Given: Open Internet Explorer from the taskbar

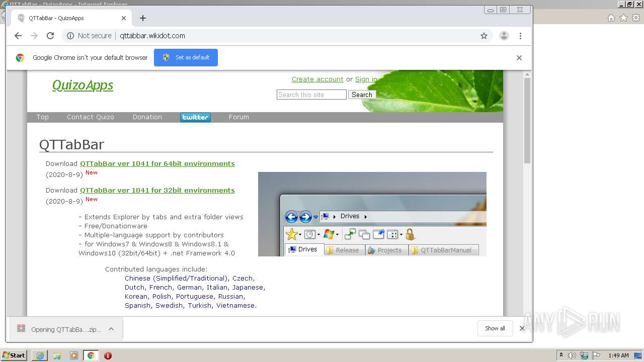Looking at the screenshot, I should 40,355.
